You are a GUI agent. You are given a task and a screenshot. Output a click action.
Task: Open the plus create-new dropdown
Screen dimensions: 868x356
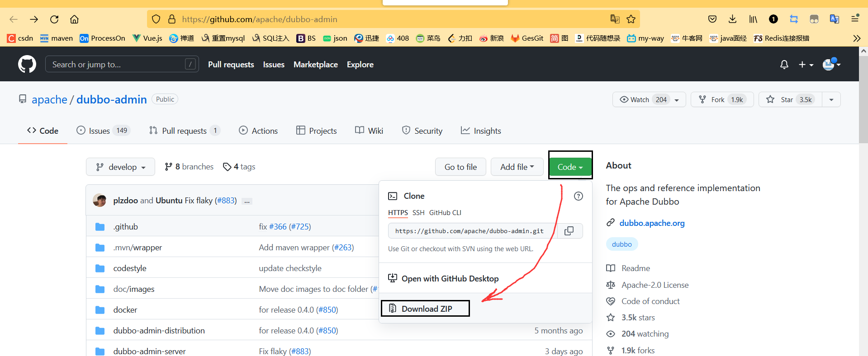point(806,65)
